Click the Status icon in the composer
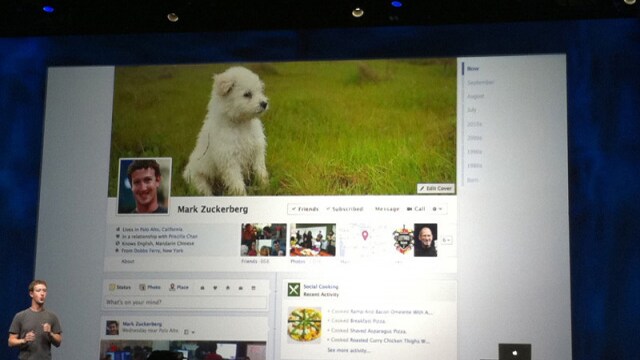Image resolution: width=640 pixels, height=360 pixels. click(x=112, y=287)
